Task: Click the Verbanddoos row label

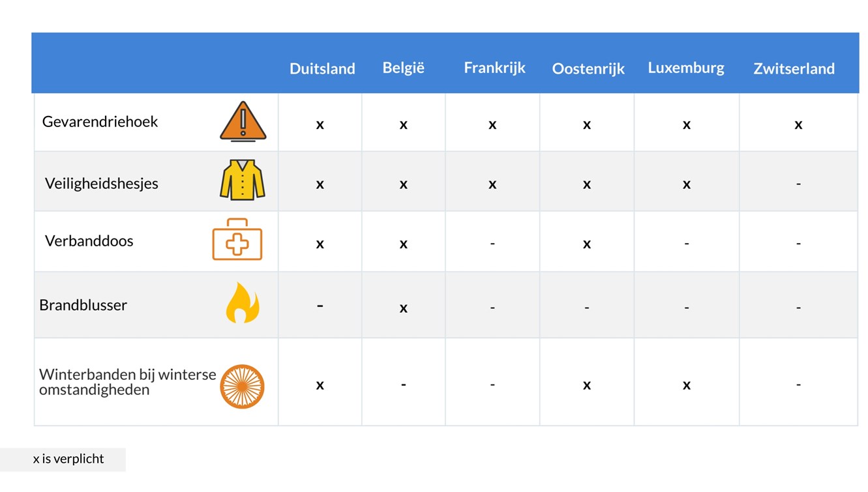Action: point(89,240)
